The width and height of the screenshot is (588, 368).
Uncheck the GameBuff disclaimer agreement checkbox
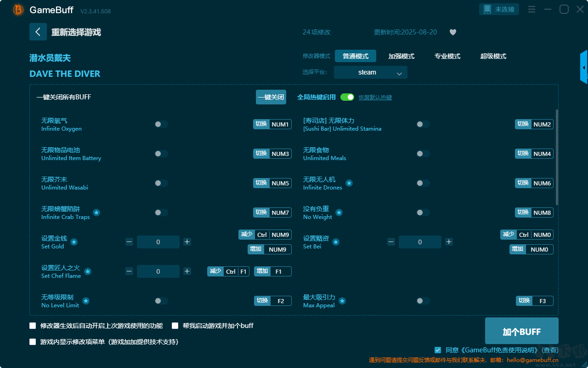(438, 350)
